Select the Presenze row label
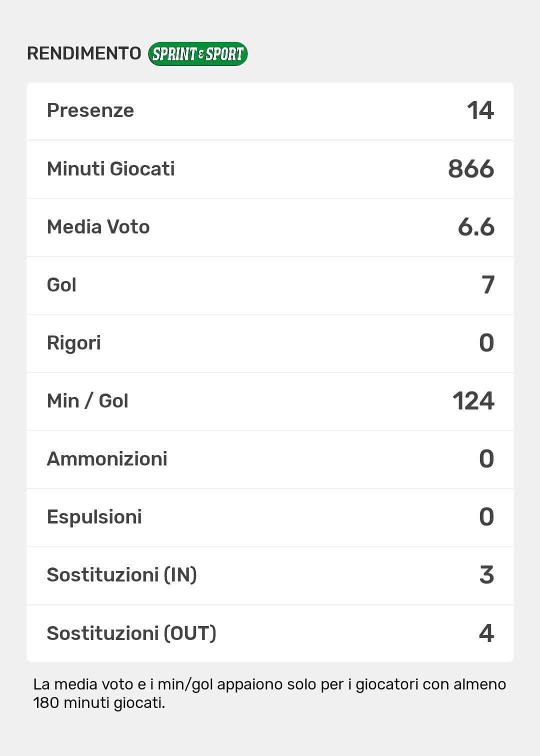 coord(90,110)
